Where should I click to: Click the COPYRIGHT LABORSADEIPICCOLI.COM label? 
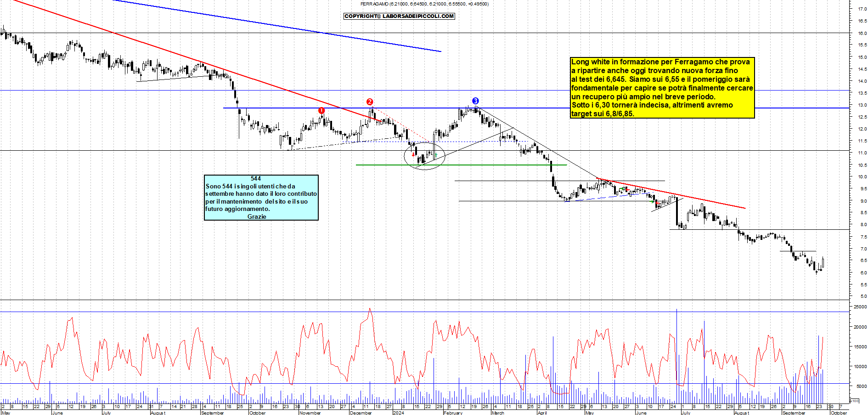[399, 16]
